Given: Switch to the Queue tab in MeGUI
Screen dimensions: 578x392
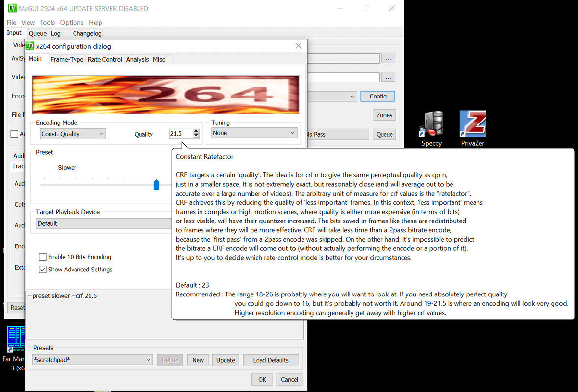Looking at the screenshot, I should [38, 33].
